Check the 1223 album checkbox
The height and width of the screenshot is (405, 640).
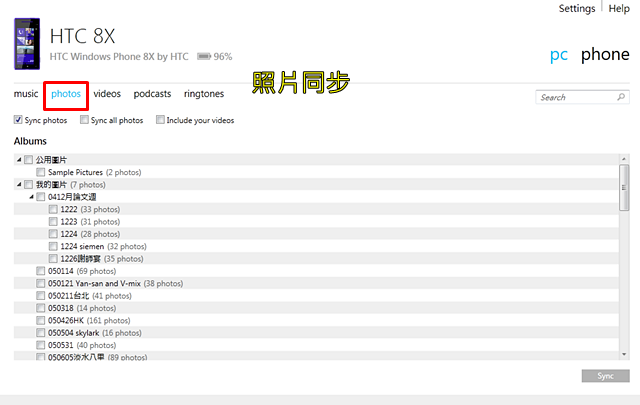pos(53,221)
